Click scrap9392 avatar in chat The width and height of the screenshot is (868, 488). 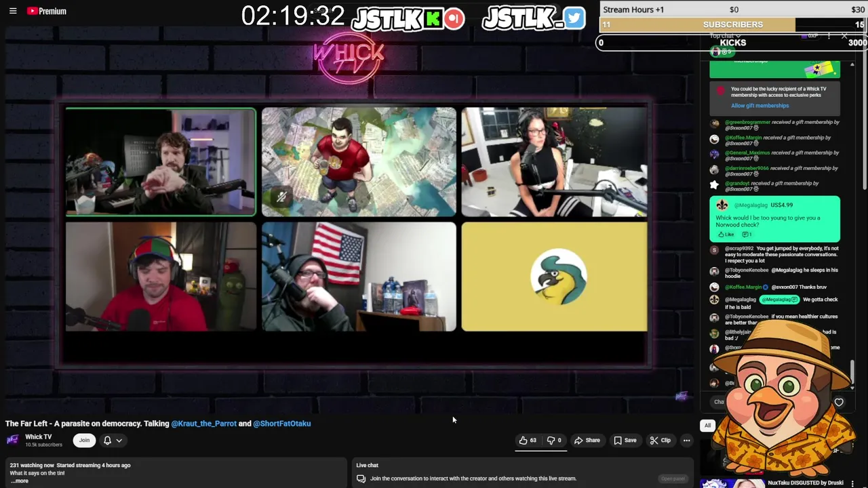714,249
